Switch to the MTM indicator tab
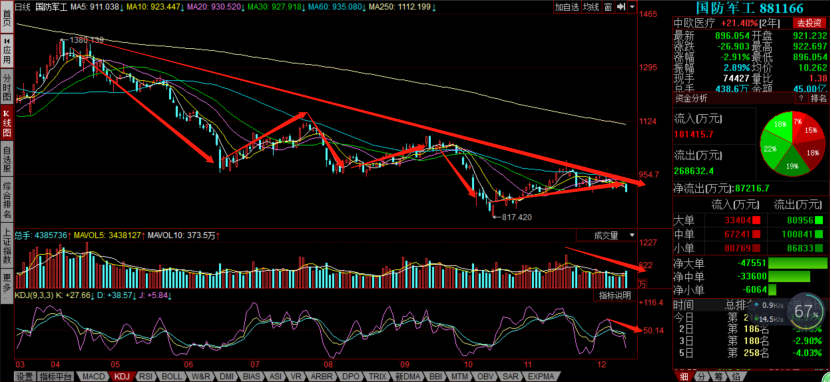Screen dimensions: 831x382 (x=459, y=377)
